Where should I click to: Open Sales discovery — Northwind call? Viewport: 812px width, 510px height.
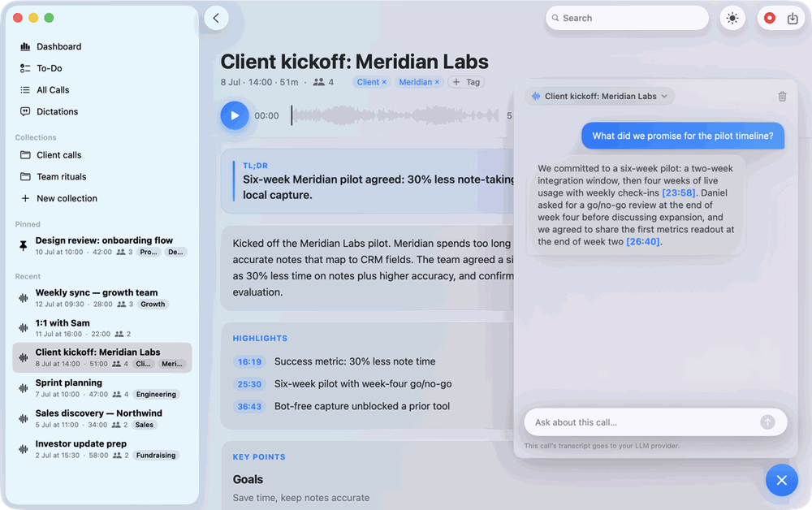pos(102,418)
